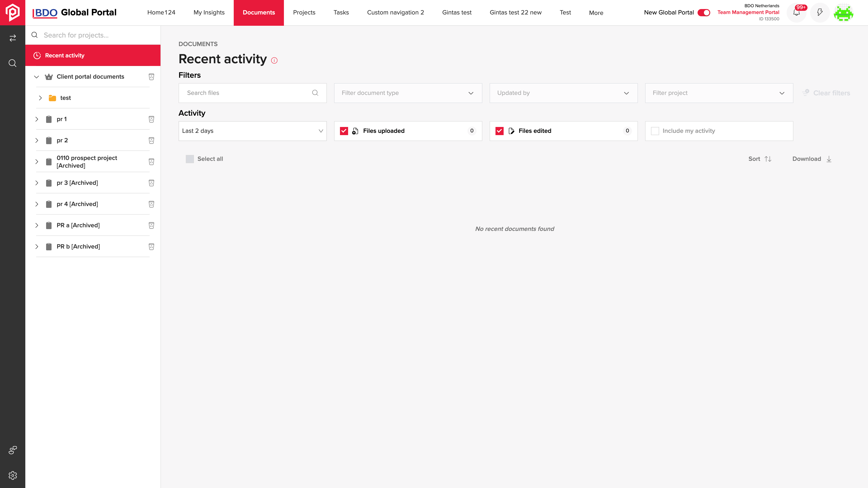Tick the Select all checkbox
Viewport: 868px width, 488px height.
[190, 159]
